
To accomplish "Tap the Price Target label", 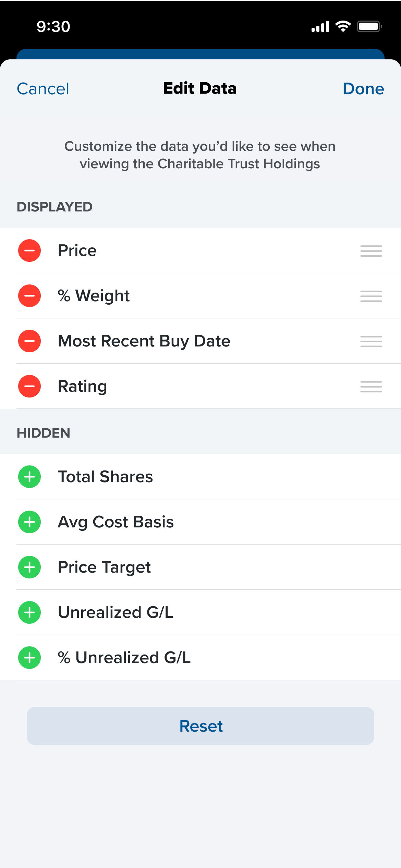I will tap(104, 567).
